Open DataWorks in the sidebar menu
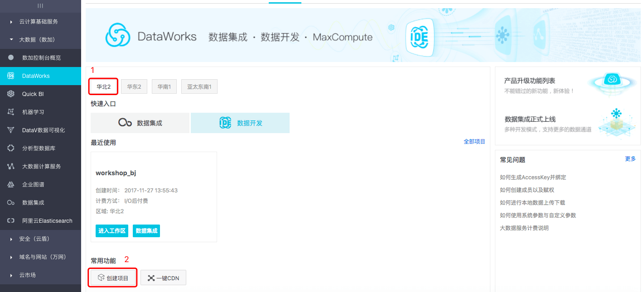This screenshot has width=644, height=292. [x=40, y=76]
